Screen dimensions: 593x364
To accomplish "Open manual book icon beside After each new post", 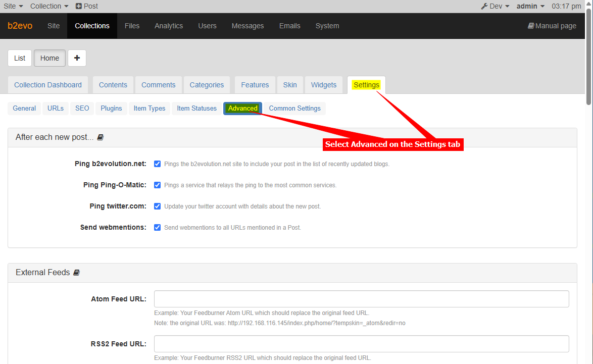I will tap(101, 137).
